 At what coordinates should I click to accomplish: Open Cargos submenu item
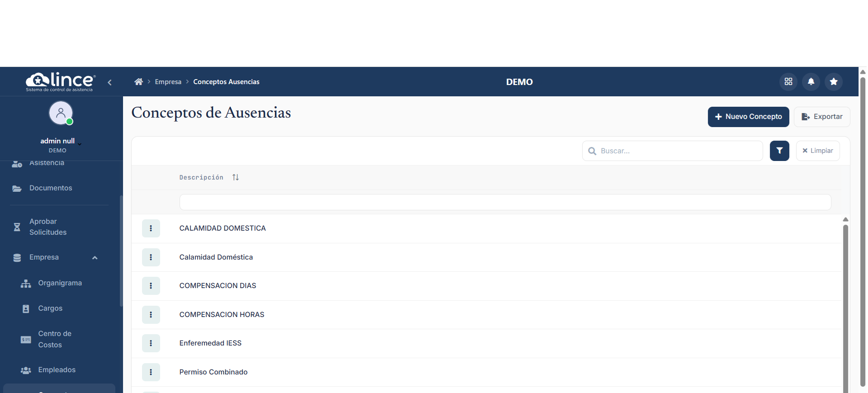(50, 308)
